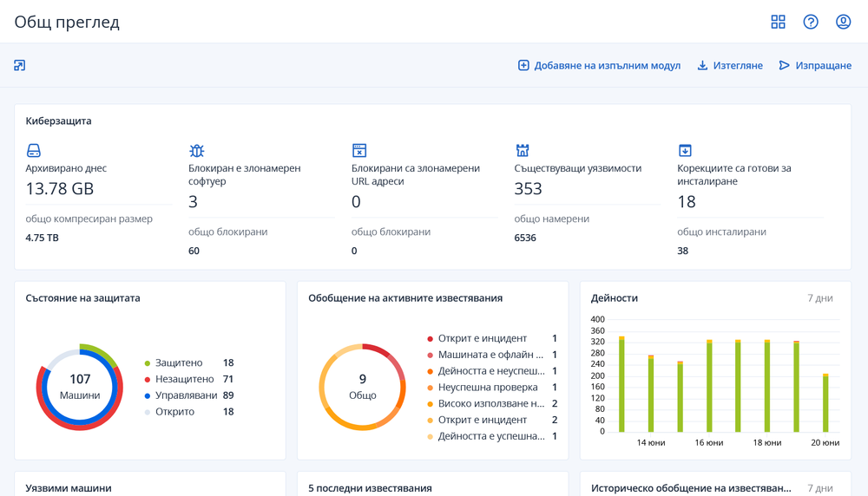Click the Изтегляне download button

click(730, 66)
